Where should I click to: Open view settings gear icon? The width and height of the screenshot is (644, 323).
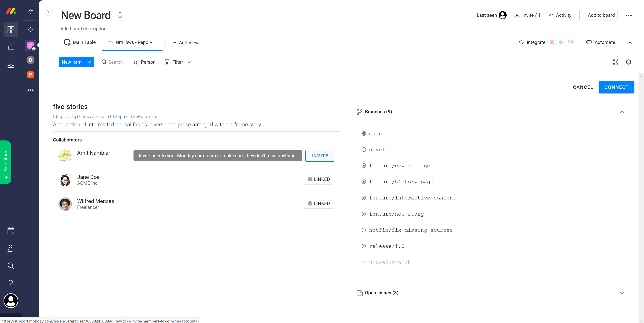(628, 62)
